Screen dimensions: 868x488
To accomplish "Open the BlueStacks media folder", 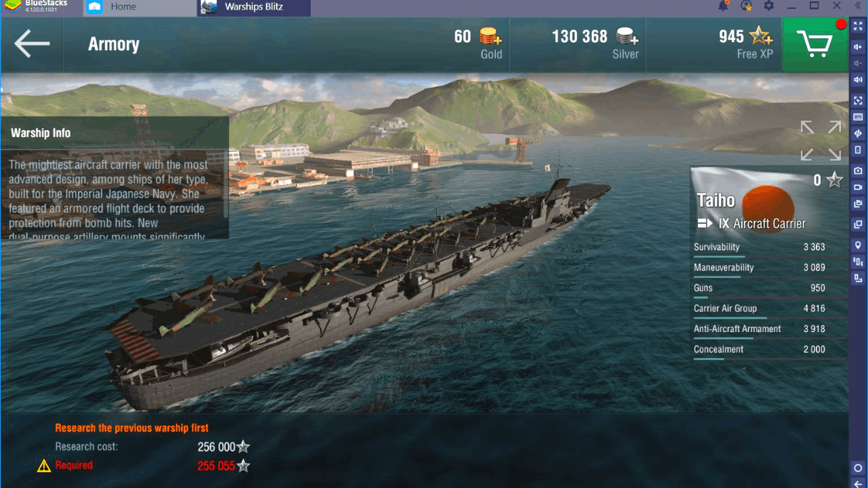I will pyautogui.click(x=858, y=204).
